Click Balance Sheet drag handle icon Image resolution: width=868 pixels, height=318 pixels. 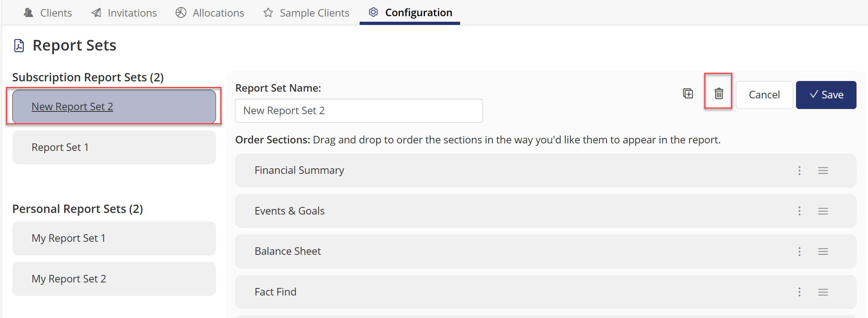(x=823, y=252)
